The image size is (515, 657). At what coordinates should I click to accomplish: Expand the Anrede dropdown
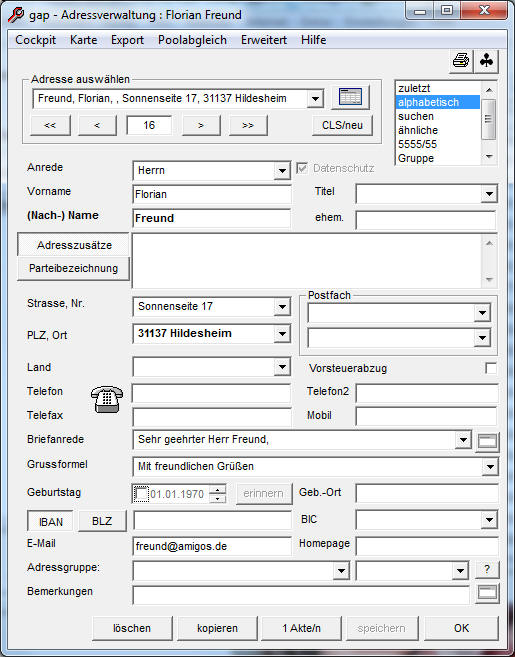coord(282,171)
